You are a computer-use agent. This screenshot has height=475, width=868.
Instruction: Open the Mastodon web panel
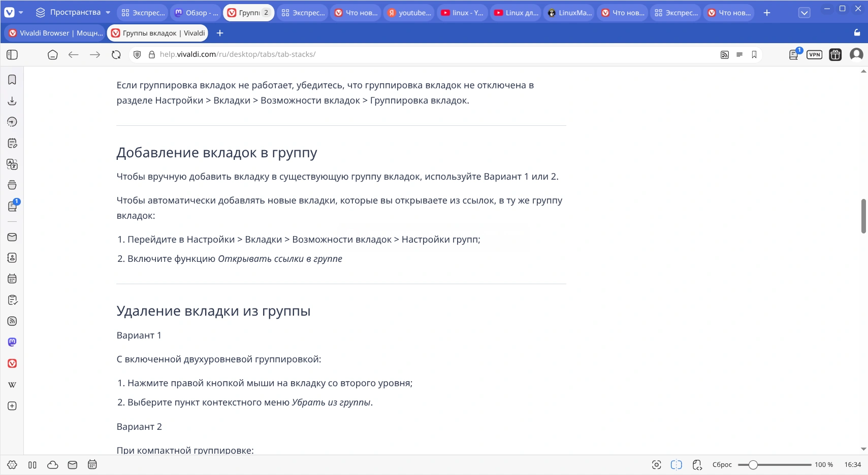[12, 342]
